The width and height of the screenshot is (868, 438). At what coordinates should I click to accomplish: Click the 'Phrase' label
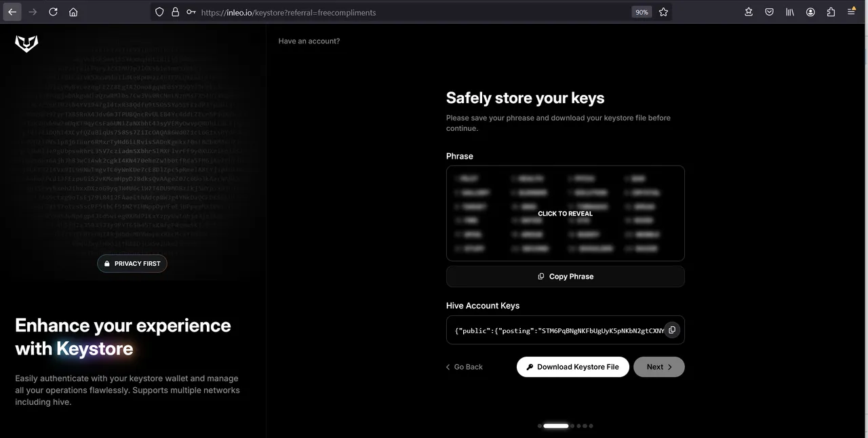click(x=460, y=156)
